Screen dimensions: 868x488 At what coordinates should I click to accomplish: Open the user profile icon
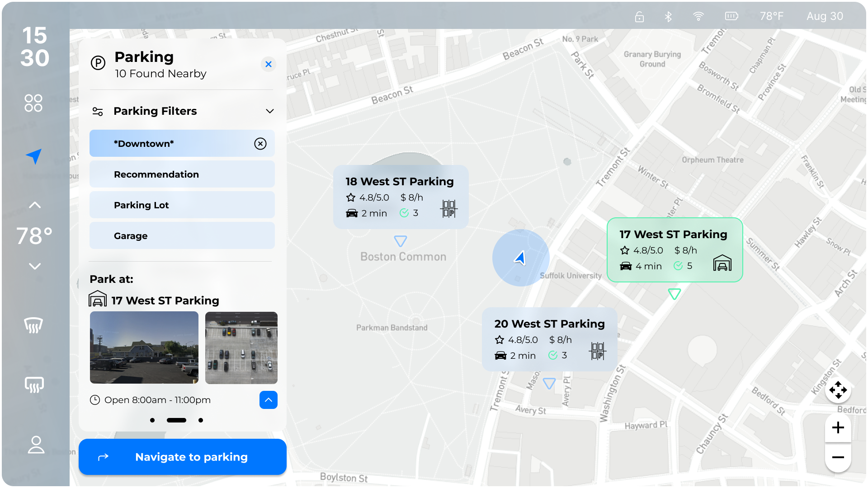(x=36, y=445)
